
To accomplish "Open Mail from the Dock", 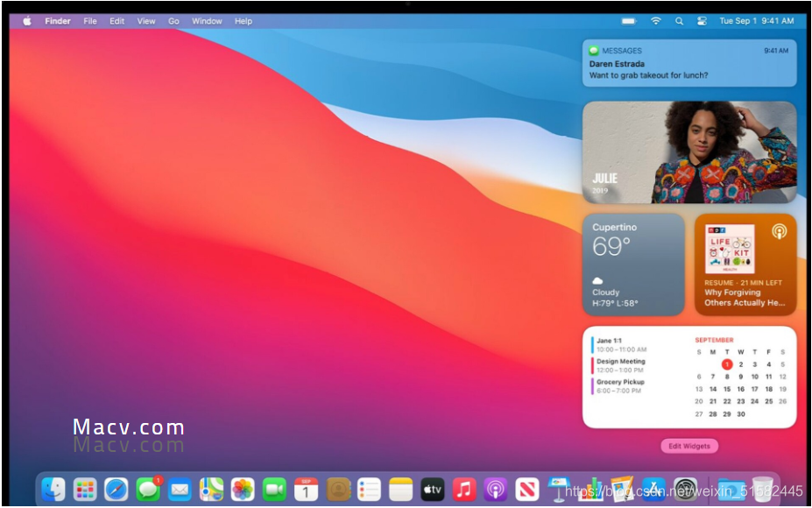I will coord(180,489).
